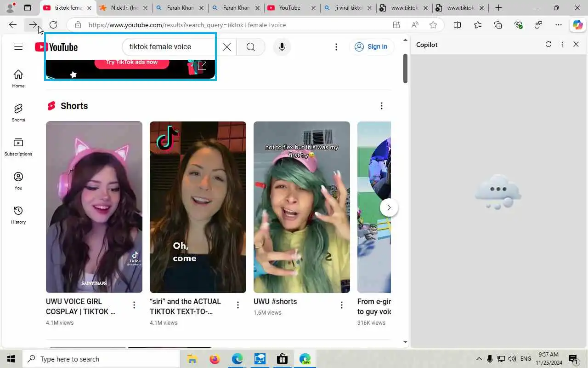Open the tab actions menu icon
The height and width of the screenshot is (368, 588).
click(28, 8)
